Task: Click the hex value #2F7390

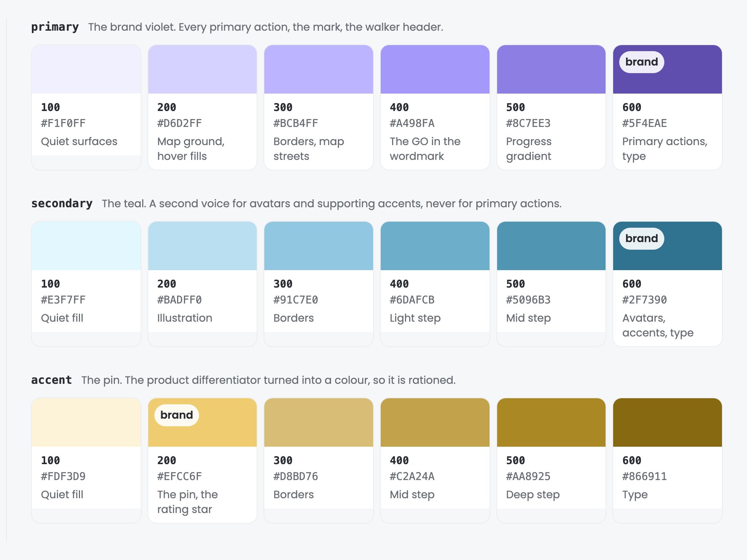Action: [645, 300]
